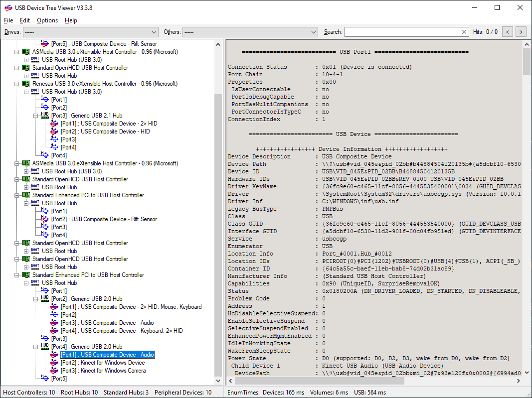Collapse USB Root Hub (USB 3.0) under Renesas
Viewport: 532px width, 398px height.
click(x=26, y=92)
